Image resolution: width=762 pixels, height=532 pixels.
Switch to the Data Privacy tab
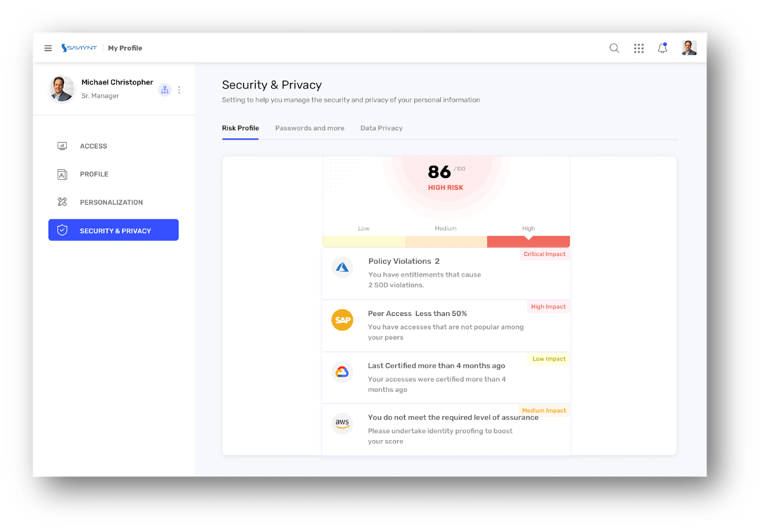click(381, 128)
